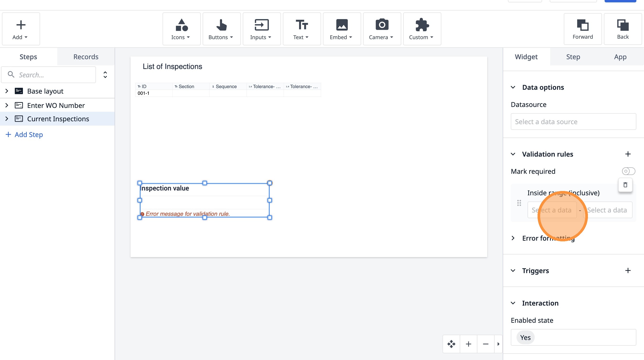Expand Error formatting section
Image resolution: width=644 pixels, height=360 pixels.
513,238
